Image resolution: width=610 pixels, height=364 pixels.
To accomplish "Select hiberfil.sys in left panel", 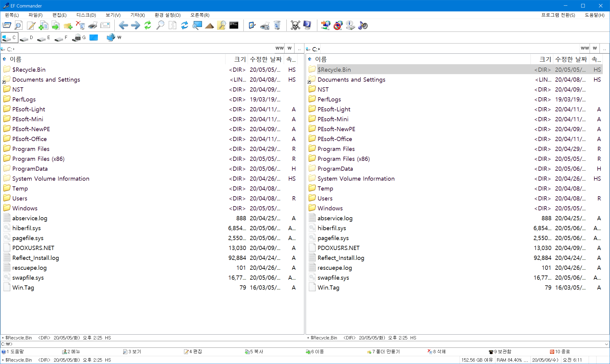I will coord(26,228).
